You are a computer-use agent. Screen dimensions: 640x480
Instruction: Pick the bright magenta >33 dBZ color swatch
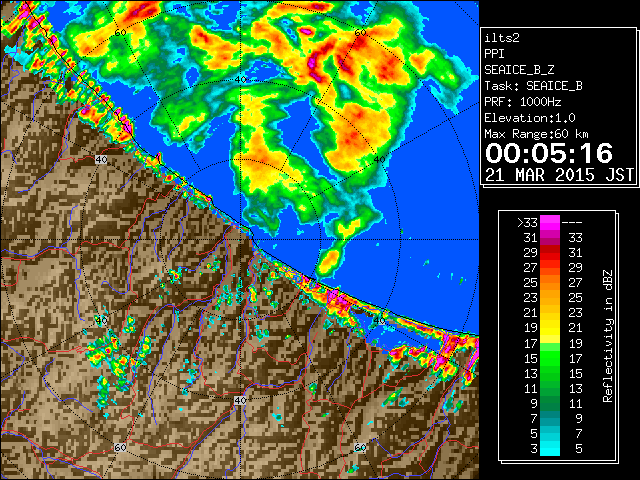click(550, 222)
